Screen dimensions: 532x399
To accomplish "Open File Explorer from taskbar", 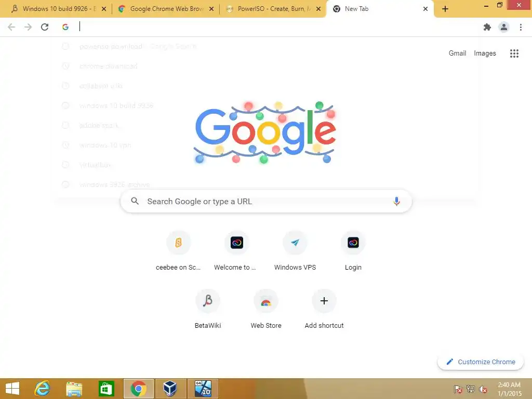I will (x=74, y=389).
